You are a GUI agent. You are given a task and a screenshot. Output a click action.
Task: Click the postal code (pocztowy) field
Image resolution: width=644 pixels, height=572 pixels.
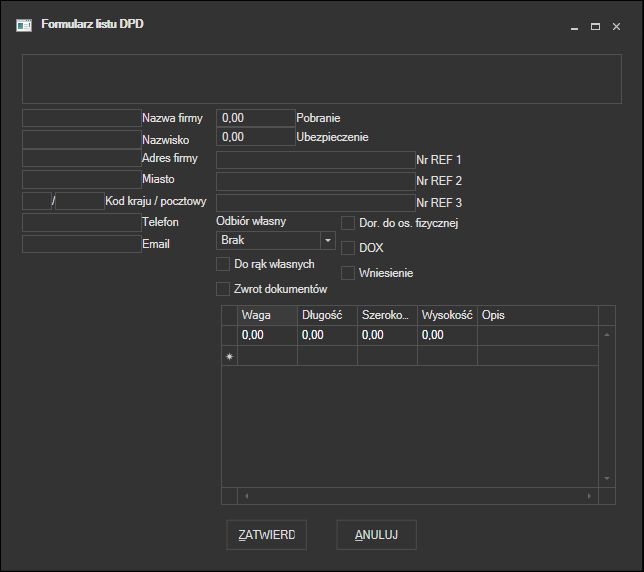[x=80, y=201]
